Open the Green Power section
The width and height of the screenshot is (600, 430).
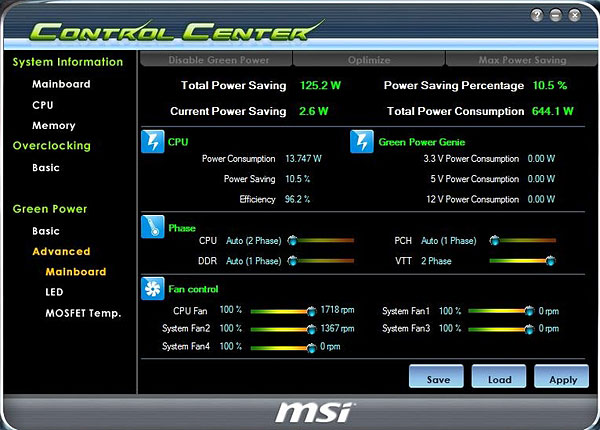coord(50,209)
